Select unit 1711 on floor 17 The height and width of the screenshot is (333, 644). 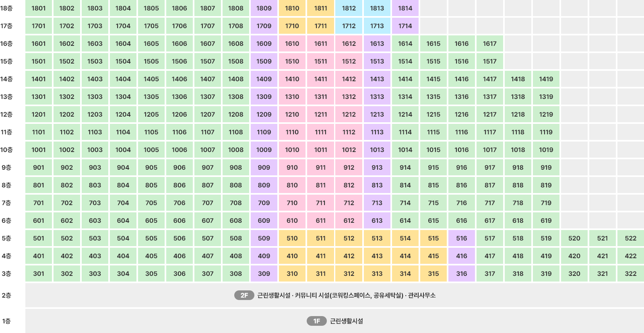click(x=320, y=26)
